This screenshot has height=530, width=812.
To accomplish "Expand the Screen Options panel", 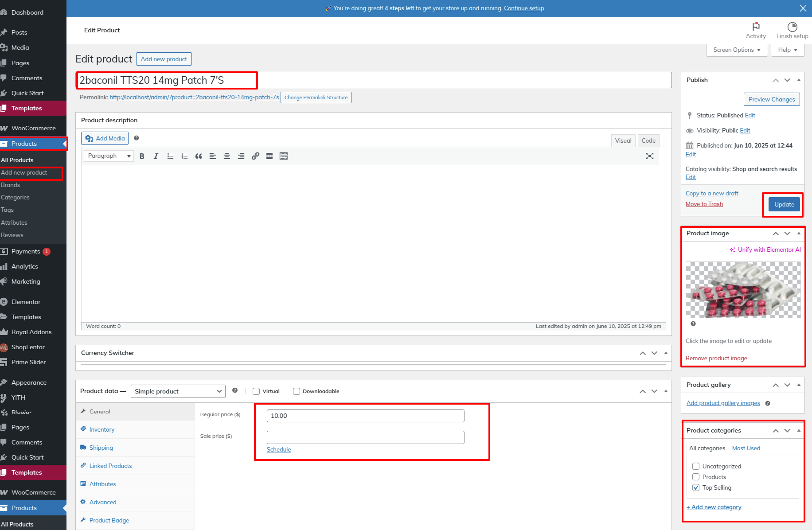I will (x=736, y=50).
